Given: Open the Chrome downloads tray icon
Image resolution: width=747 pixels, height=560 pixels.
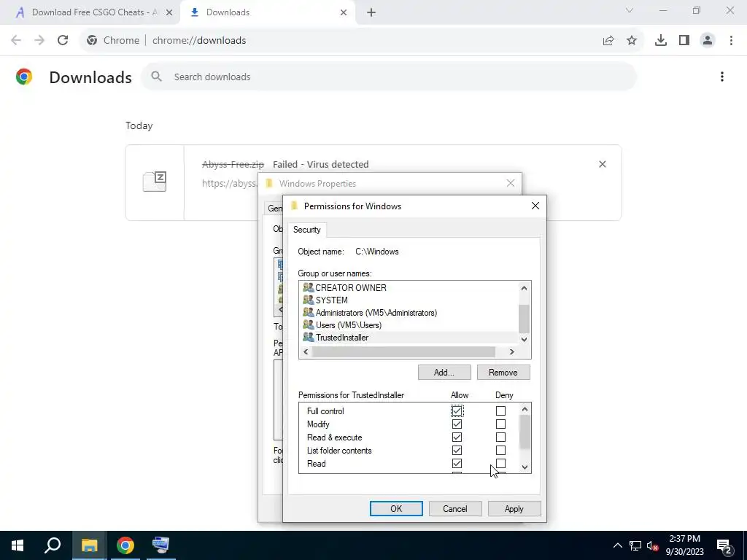Looking at the screenshot, I should pos(661,41).
